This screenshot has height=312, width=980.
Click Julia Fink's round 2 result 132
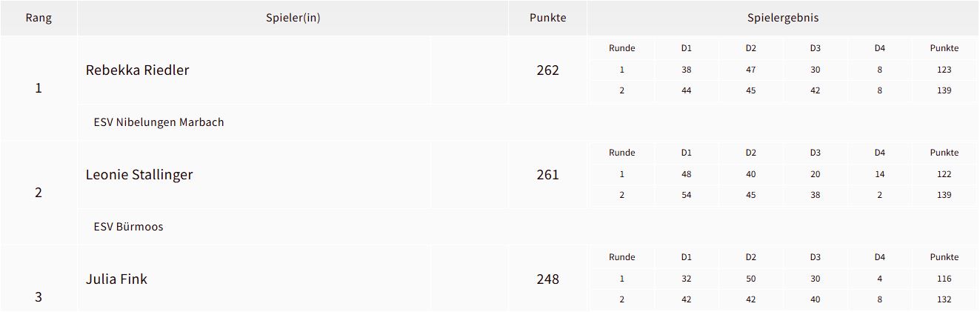944,299
